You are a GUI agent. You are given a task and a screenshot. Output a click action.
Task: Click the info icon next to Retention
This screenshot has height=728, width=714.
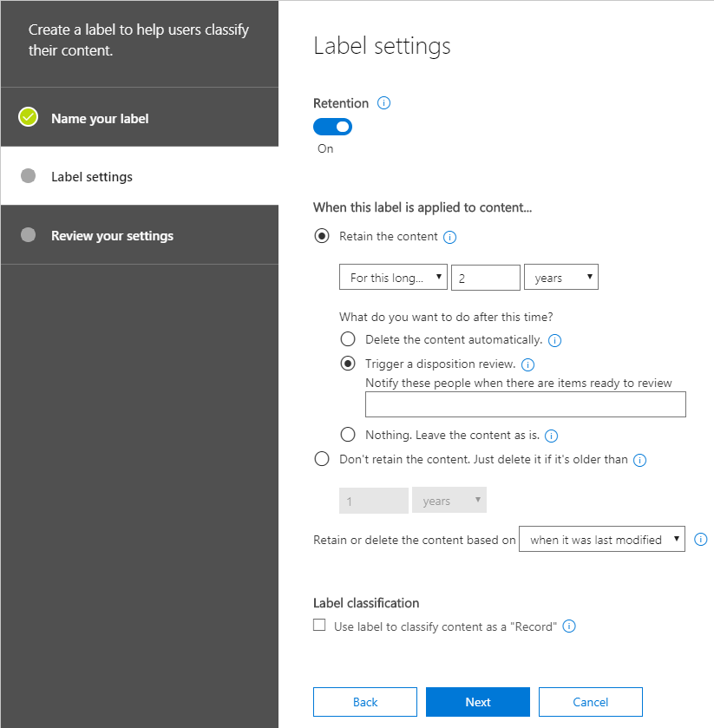point(384,102)
